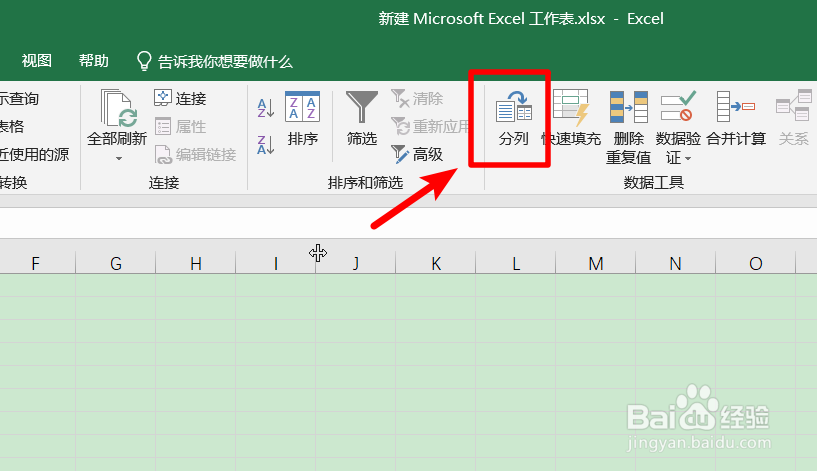Select column N header
The image size is (817, 471).
pyautogui.click(x=675, y=263)
